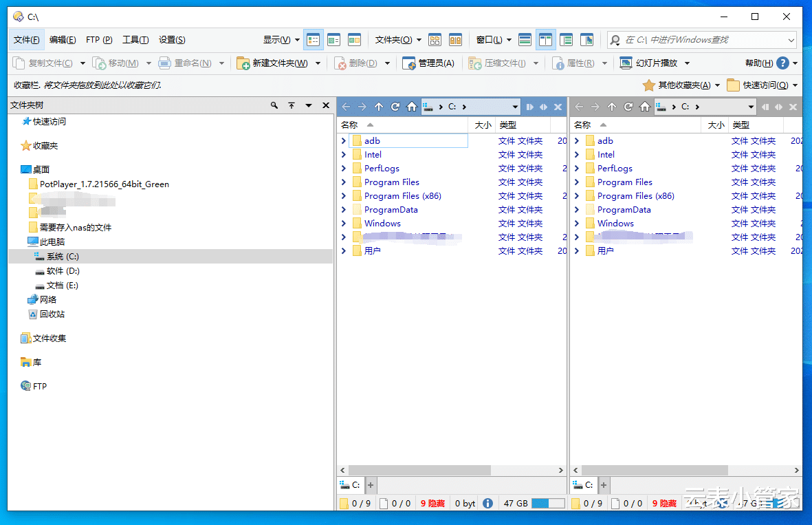
Task: Open the 设置(S) menu
Action: click(172, 40)
